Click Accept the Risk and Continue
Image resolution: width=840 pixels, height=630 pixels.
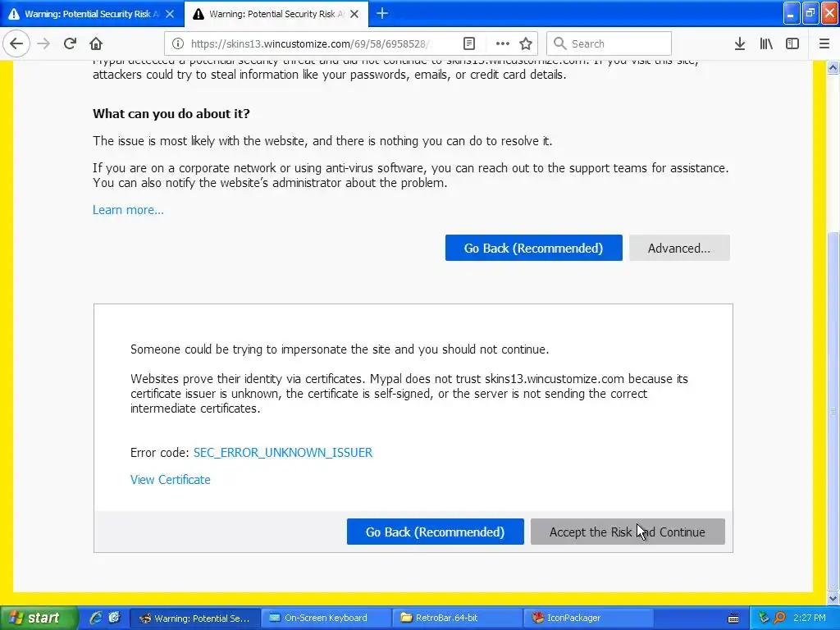(628, 532)
